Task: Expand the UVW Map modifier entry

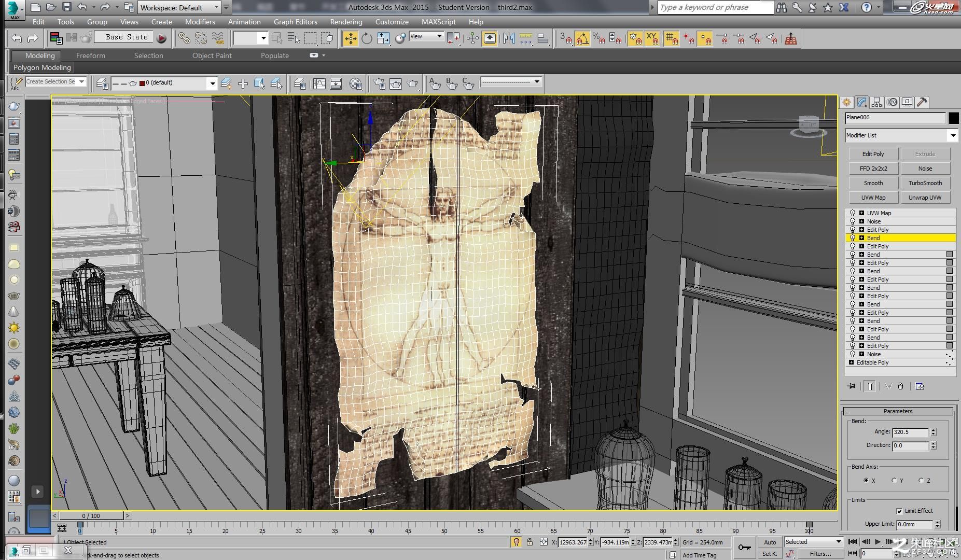Action: click(x=861, y=213)
